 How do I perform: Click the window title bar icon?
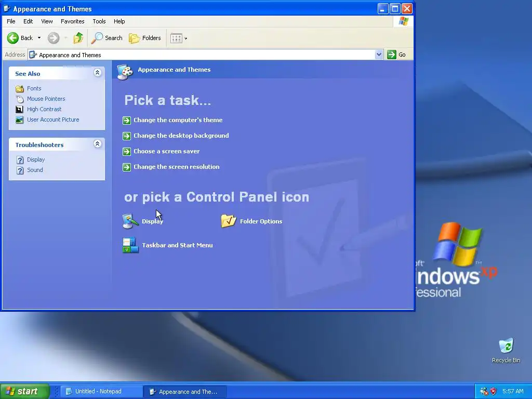[x=7, y=9]
